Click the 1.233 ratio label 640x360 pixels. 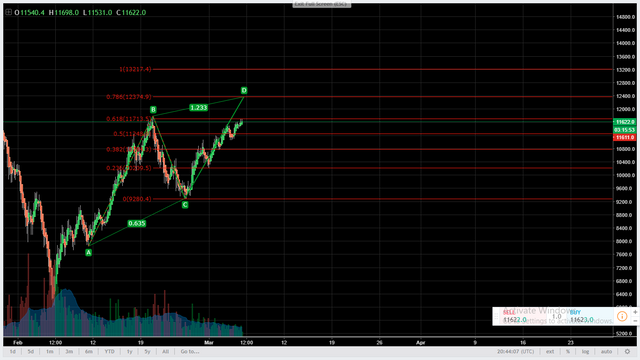coord(199,108)
